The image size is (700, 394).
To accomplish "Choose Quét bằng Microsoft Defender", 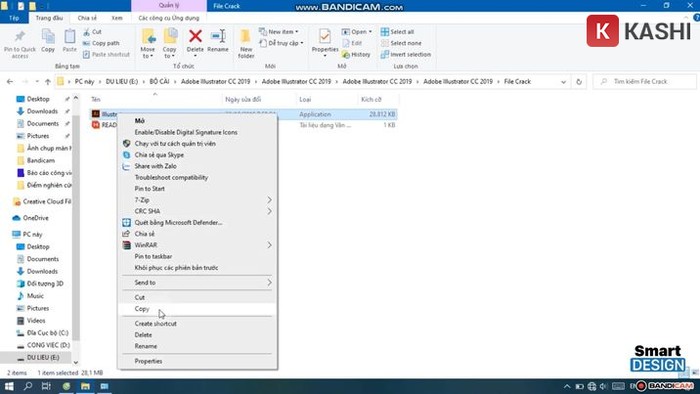I will 197,223.
